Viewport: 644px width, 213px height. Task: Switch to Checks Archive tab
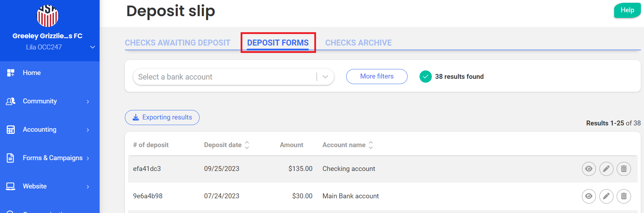pyautogui.click(x=358, y=43)
